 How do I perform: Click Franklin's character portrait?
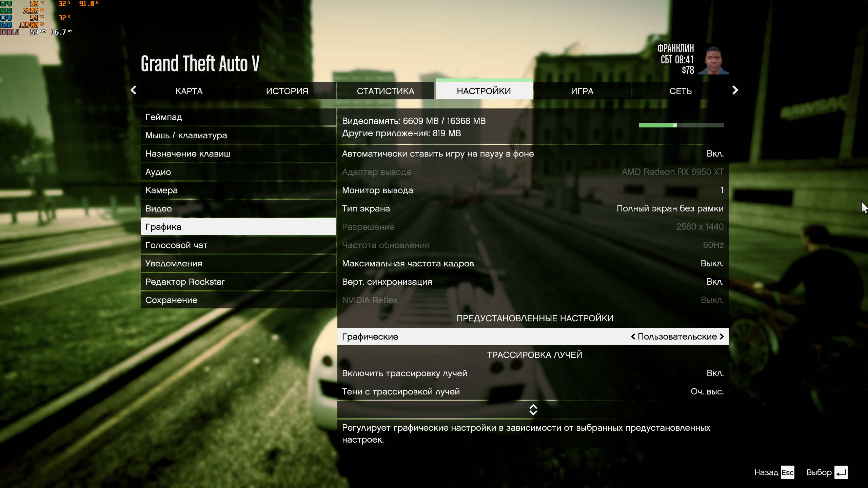point(714,59)
